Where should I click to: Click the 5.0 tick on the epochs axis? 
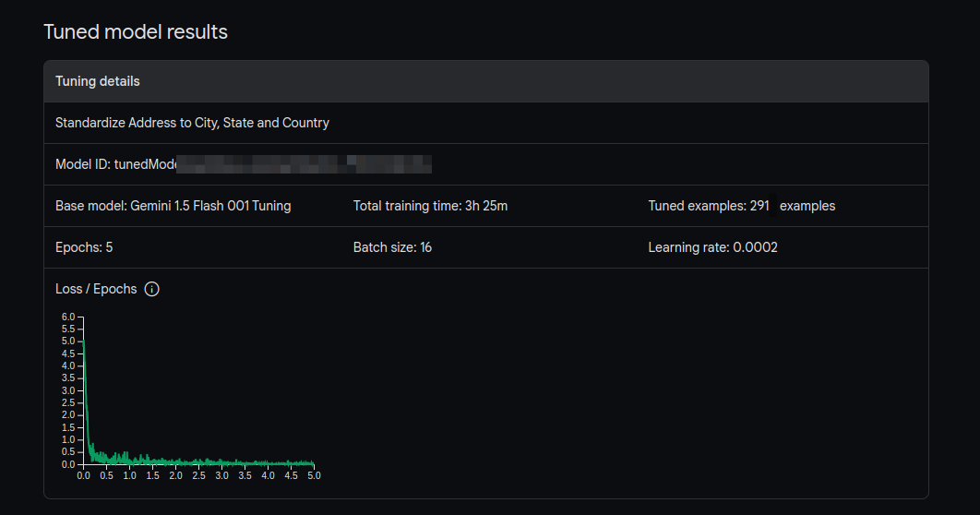coord(314,475)
